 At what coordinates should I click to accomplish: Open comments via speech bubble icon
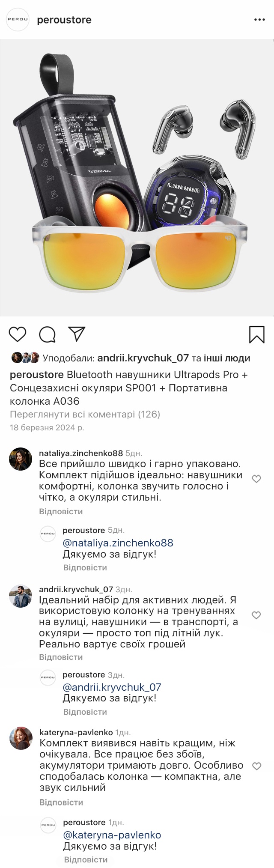[47, 334]
